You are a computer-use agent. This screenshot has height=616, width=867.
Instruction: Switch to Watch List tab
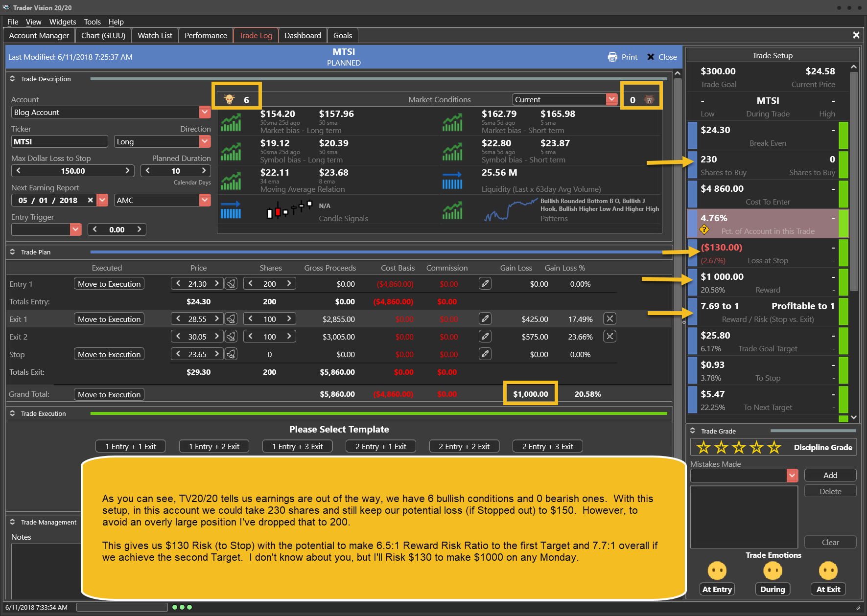[x=155, y=36]
